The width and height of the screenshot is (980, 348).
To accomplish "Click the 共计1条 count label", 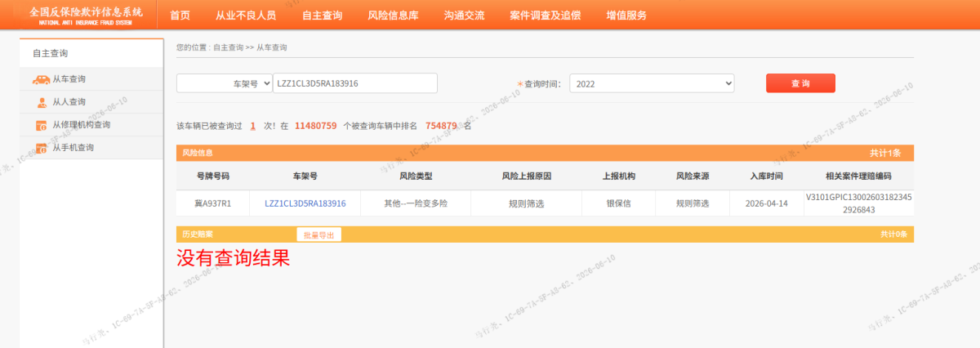I will pos(885,153).
